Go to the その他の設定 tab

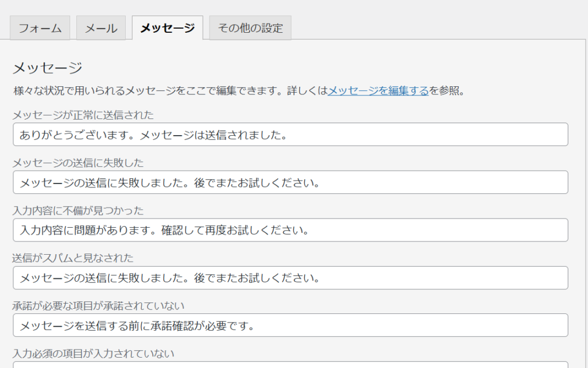(x=250, y=28)
